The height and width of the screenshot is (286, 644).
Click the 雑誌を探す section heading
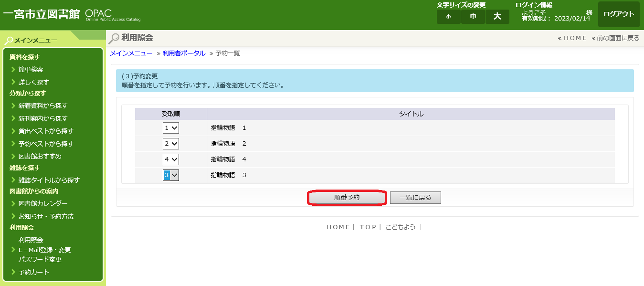click(x=25, y=168)
